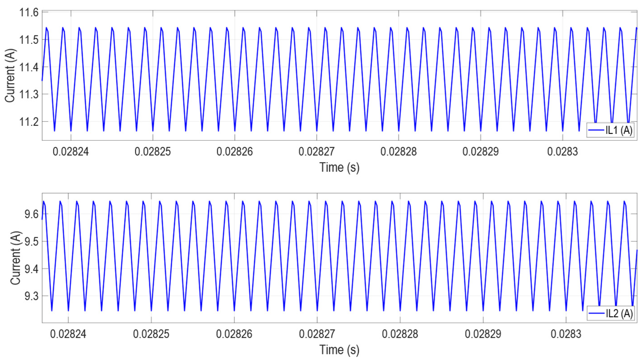Click the 11.2 y-axis tick label
Screen dimensions: 644x362
click(x=29, y=122)
